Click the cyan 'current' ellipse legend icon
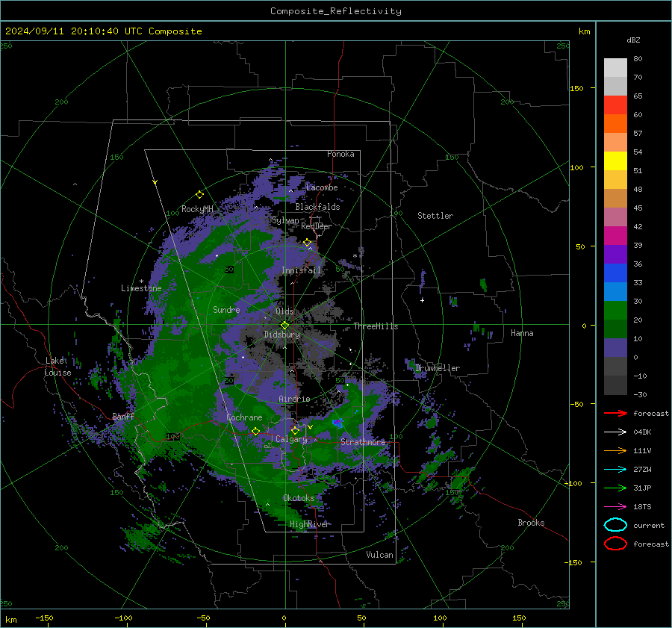The height and width of the screenshot is (628, 672). click(615, 525)
